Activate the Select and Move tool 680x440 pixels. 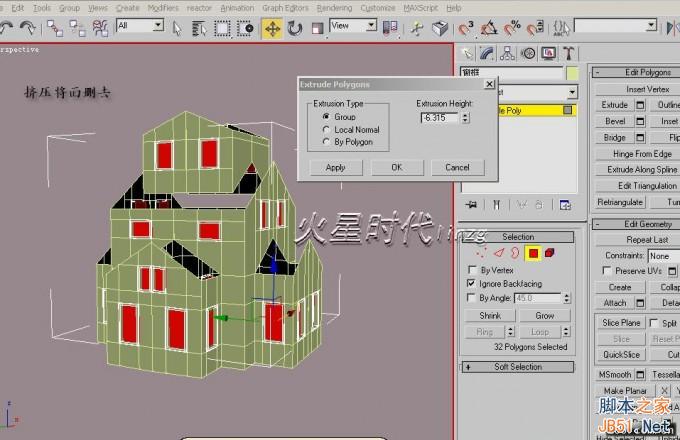[272, 29]
